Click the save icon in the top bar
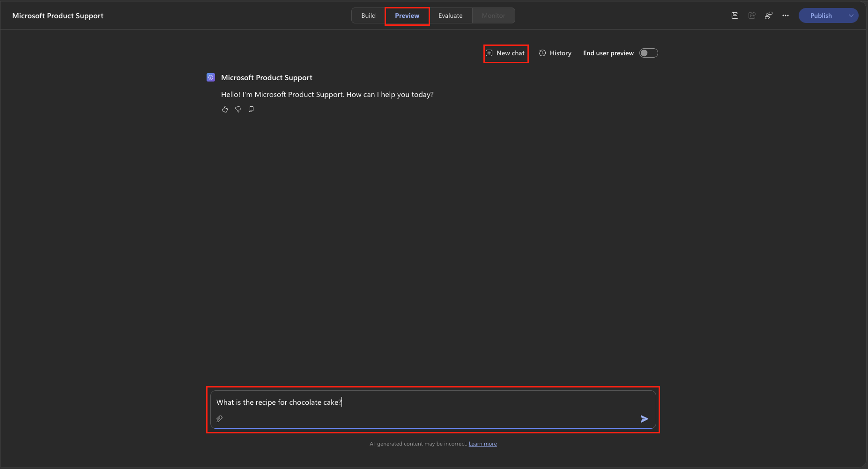 tap(735, 15)
